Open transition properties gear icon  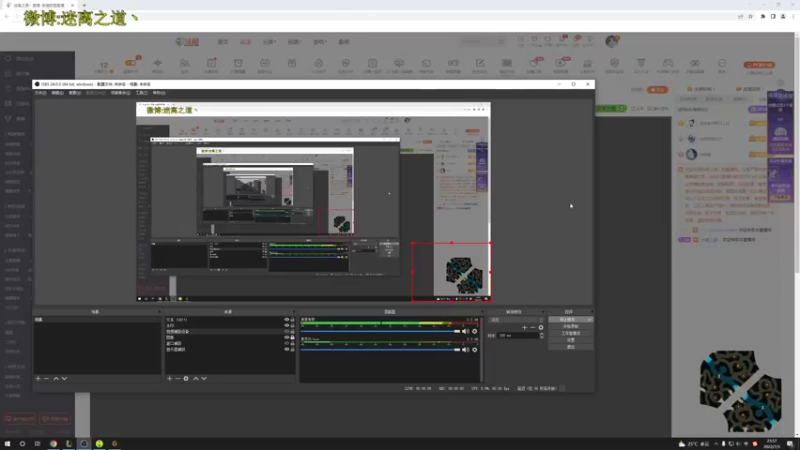tap(541, 328)
